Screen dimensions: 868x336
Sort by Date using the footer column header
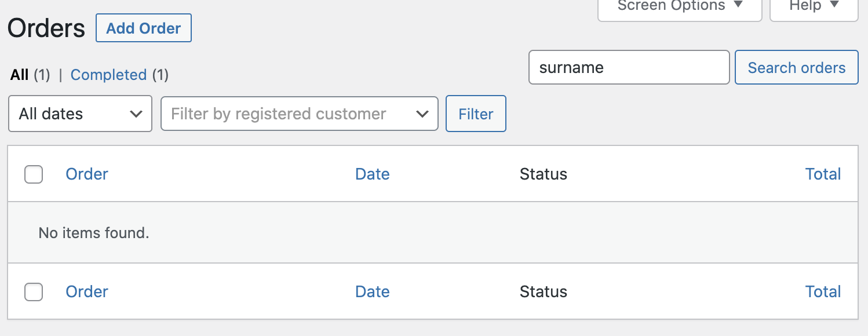tap(372, 291)
